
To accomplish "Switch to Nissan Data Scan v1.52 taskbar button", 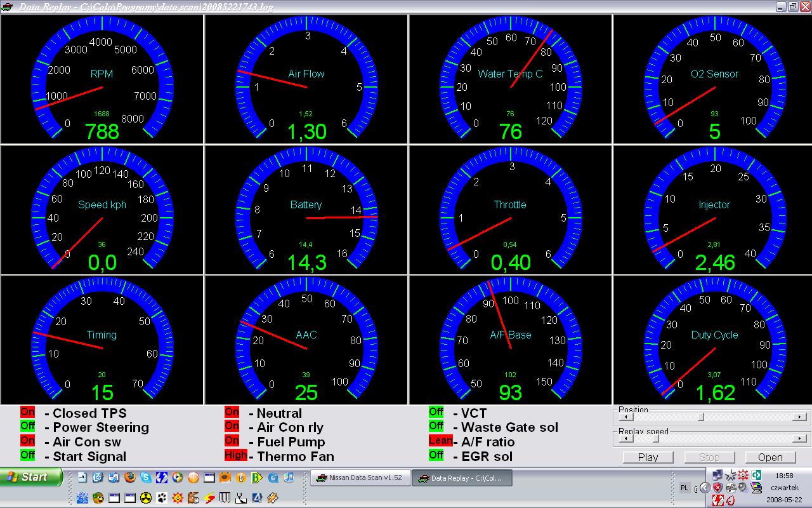I will click(359, 478).
